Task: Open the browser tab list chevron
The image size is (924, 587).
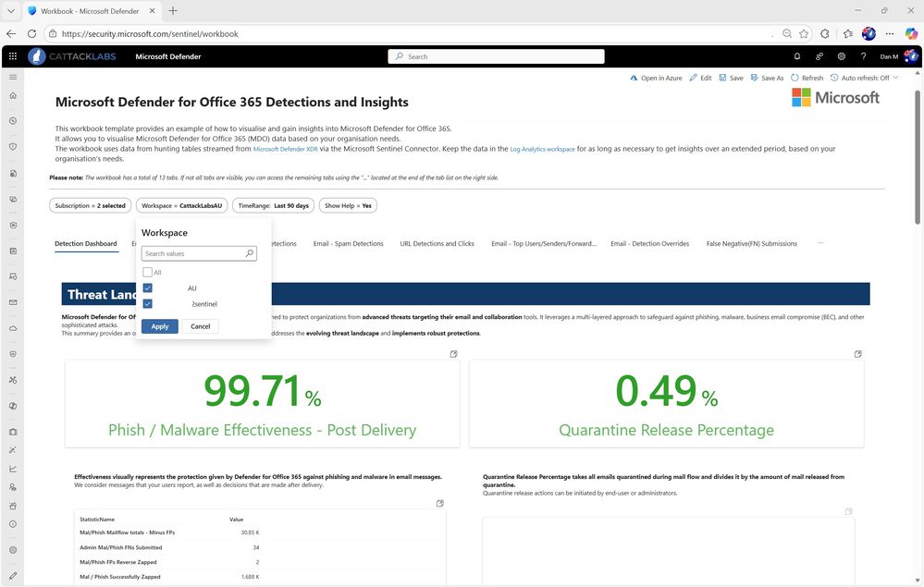Action: coord(10,10)
